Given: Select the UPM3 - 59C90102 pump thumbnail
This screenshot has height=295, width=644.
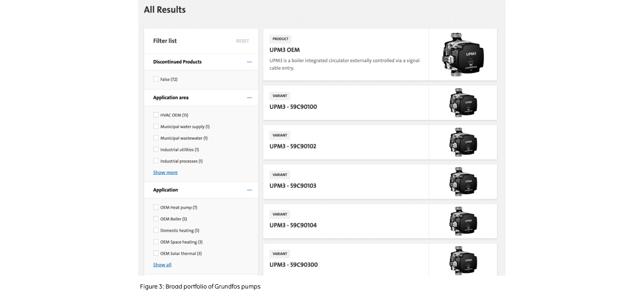Looking at the screenshot, I should click(x=463, y=142).
